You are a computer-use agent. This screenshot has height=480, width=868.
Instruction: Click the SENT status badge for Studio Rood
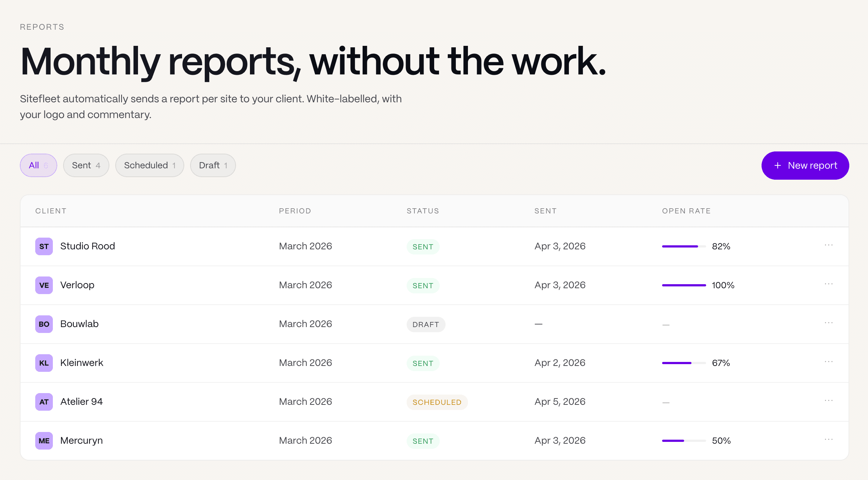(423, 246)
